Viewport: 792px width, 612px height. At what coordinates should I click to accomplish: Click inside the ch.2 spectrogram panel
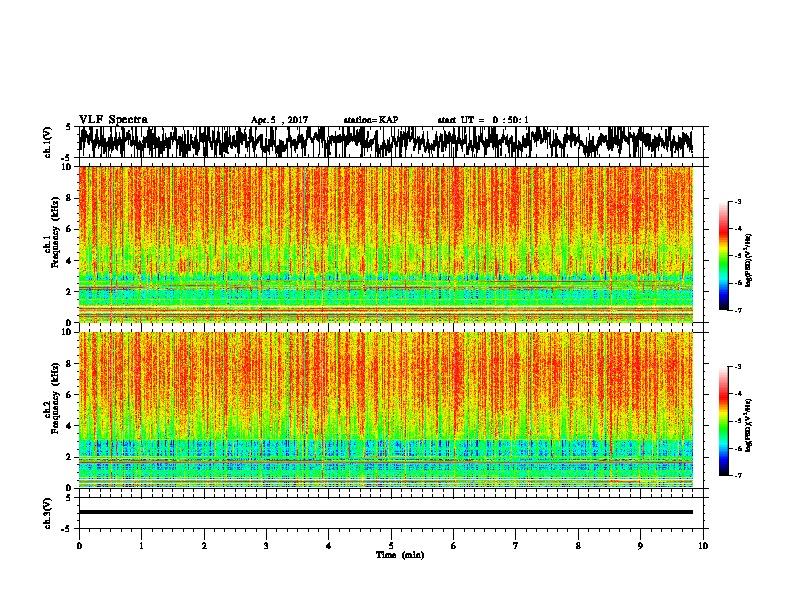click(x=386, y=410)
